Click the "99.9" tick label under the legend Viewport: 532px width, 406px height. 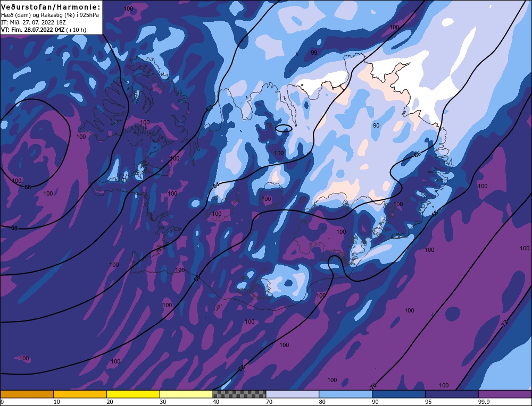point(483,402)
